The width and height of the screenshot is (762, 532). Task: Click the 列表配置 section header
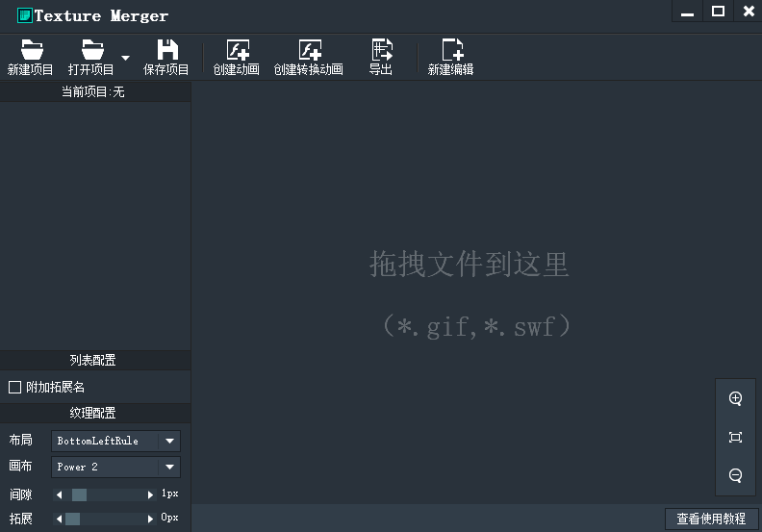[95, 360]
